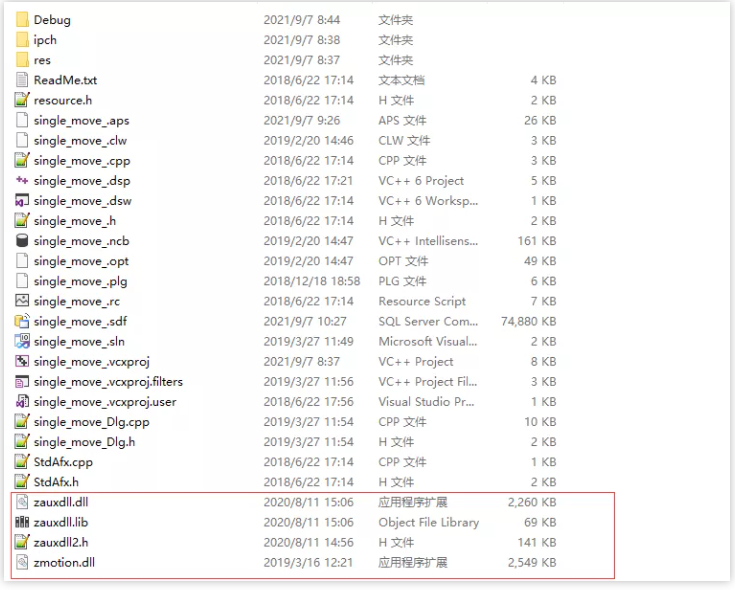This screenshot has height=590, width=735.
Task: Click the zmotion.dll file icon
Action: click(22, 562)
